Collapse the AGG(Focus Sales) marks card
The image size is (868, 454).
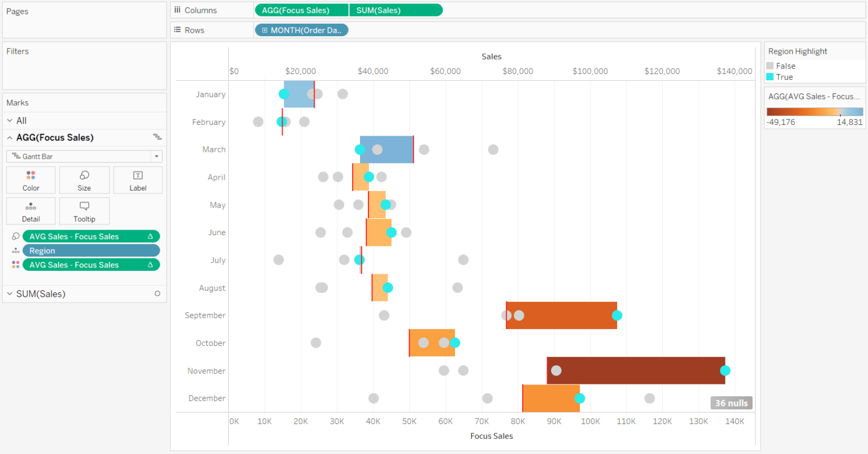10,137
